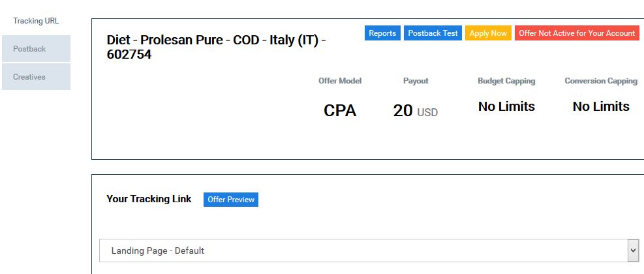Image resolution: width=644 pixels, height=274 pixels.
Task: Click No Limits under Conversion Capping
Action: [601, 106]
